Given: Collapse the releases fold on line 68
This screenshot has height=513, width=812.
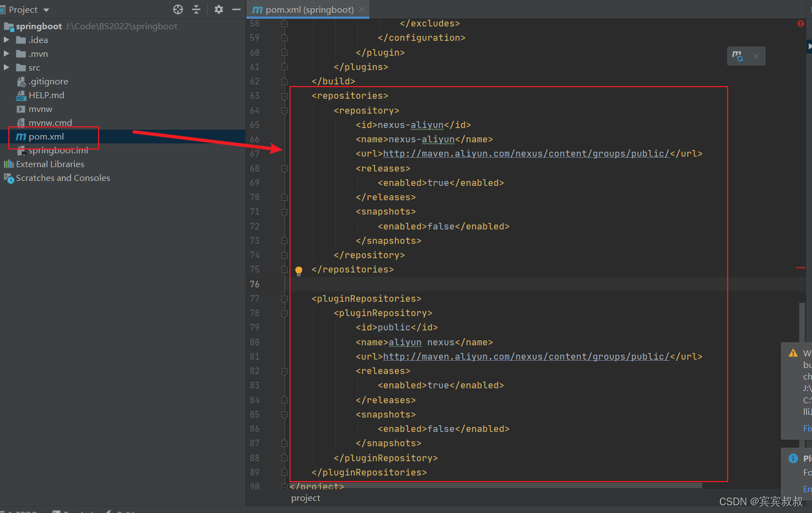Looking at the screenshot, I should (x=284, y=168).
